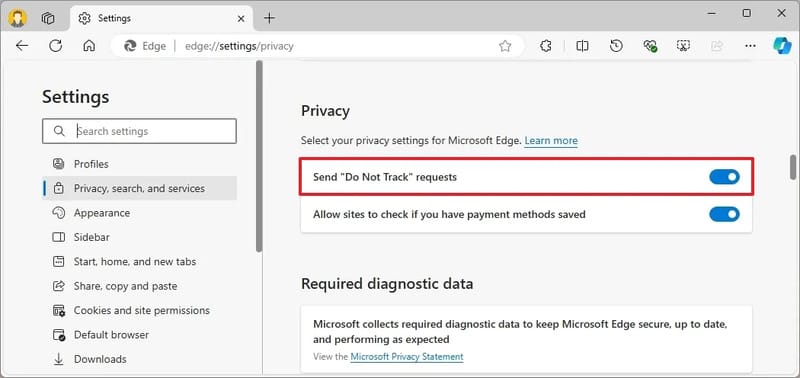Add page to favorites star icon
This screenshot has width=800, height=378.
[505, 46]
